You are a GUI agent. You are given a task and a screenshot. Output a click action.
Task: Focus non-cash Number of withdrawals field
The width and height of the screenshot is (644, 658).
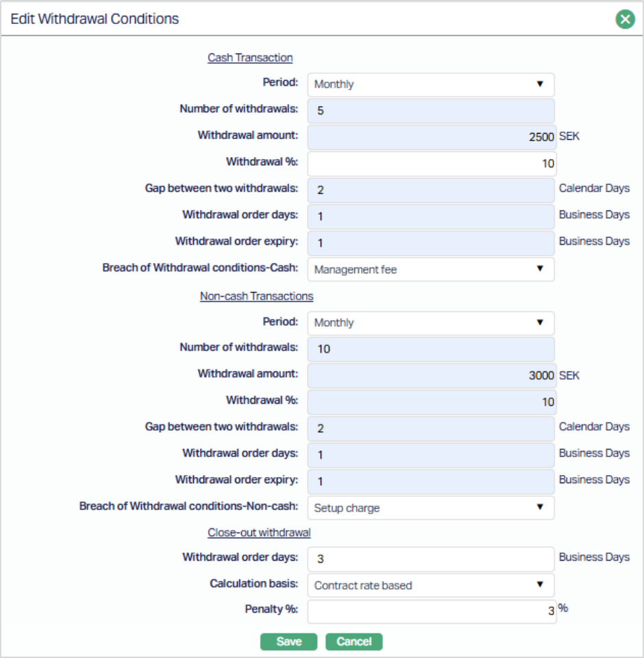point(430,349)
